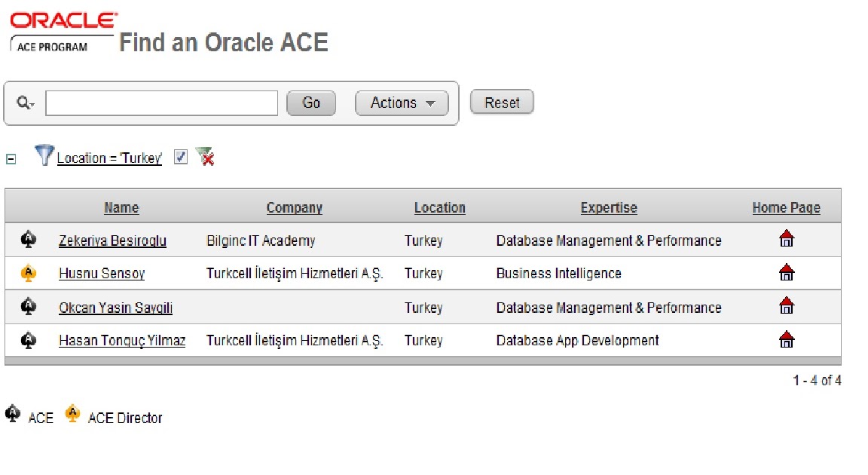Sort by the Expertise column header
The image size is (868, 475).
[x=609, y=208]
